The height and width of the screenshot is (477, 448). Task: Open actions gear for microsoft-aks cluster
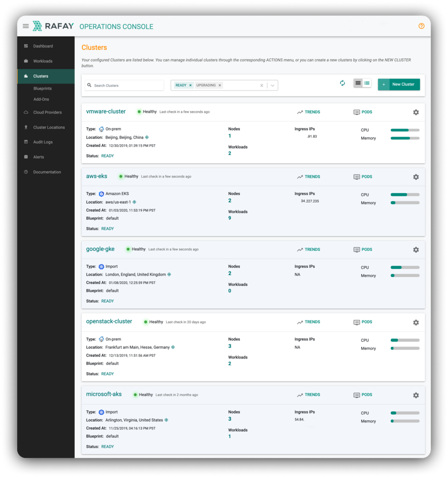click(x=416, y=395)
